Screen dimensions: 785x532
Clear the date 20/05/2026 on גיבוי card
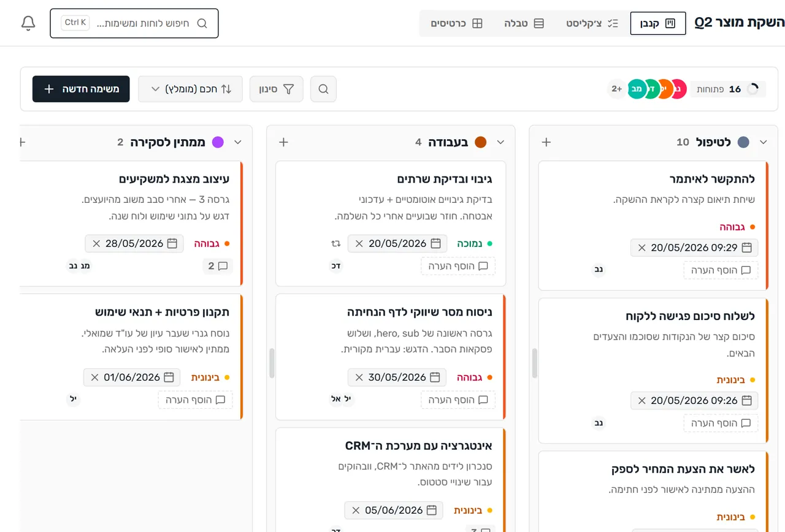point(359,243)
